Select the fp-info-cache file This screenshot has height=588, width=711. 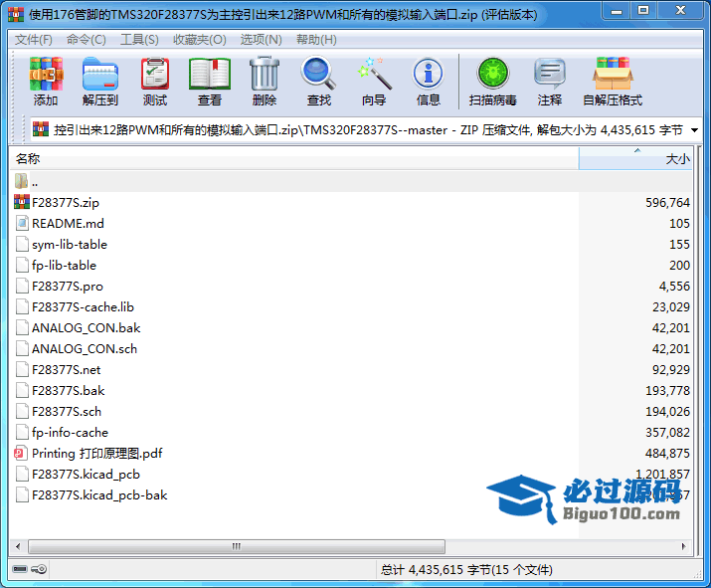70,433
